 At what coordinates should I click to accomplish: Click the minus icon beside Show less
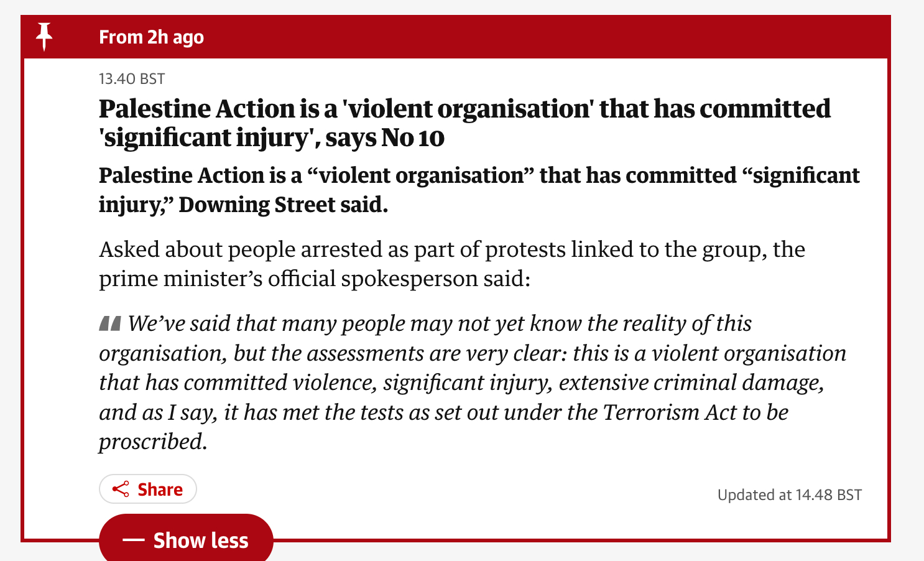pyautogui.click(x=134, y=540)
